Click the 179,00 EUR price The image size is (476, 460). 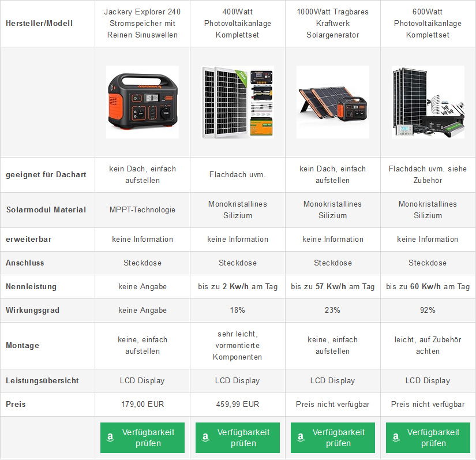(x=143, y=405)
